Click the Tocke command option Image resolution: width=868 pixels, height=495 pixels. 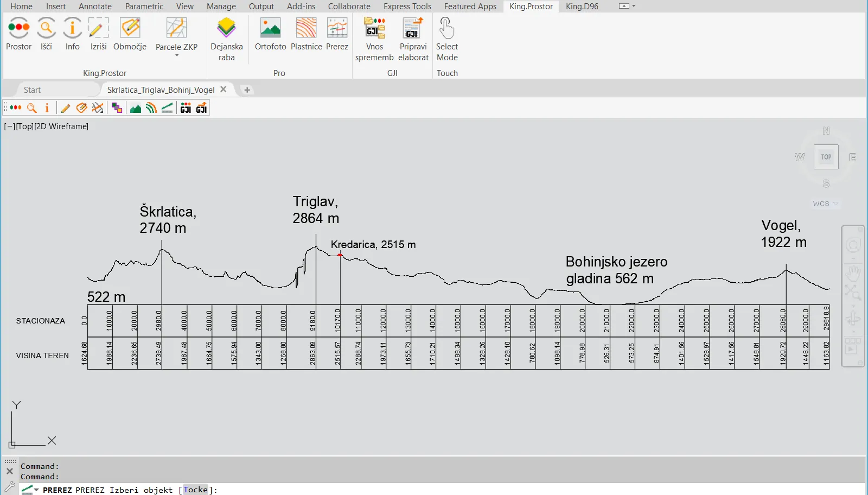196,490
